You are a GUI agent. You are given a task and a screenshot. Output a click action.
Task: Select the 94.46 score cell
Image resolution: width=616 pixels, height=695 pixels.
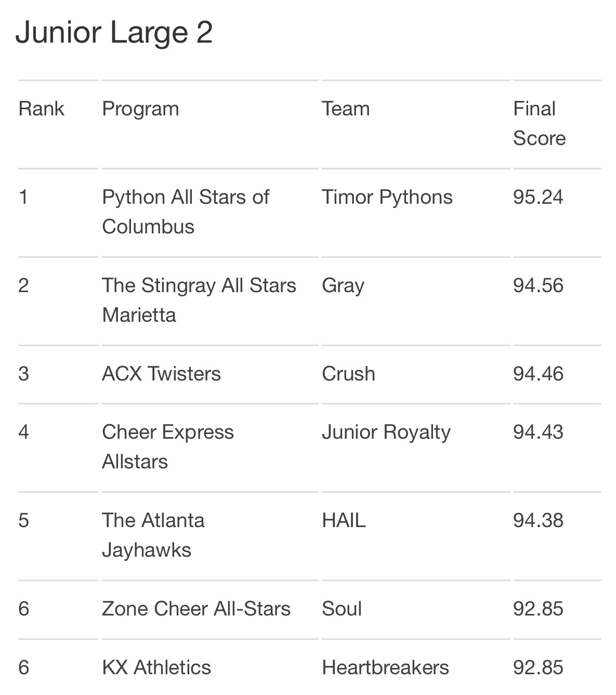click(538, 374)
